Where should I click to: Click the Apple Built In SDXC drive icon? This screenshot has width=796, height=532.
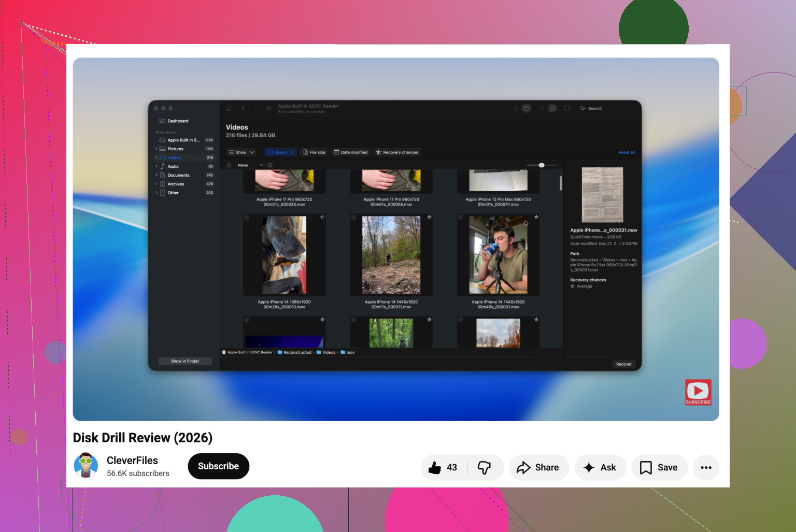tap(162, 140)
